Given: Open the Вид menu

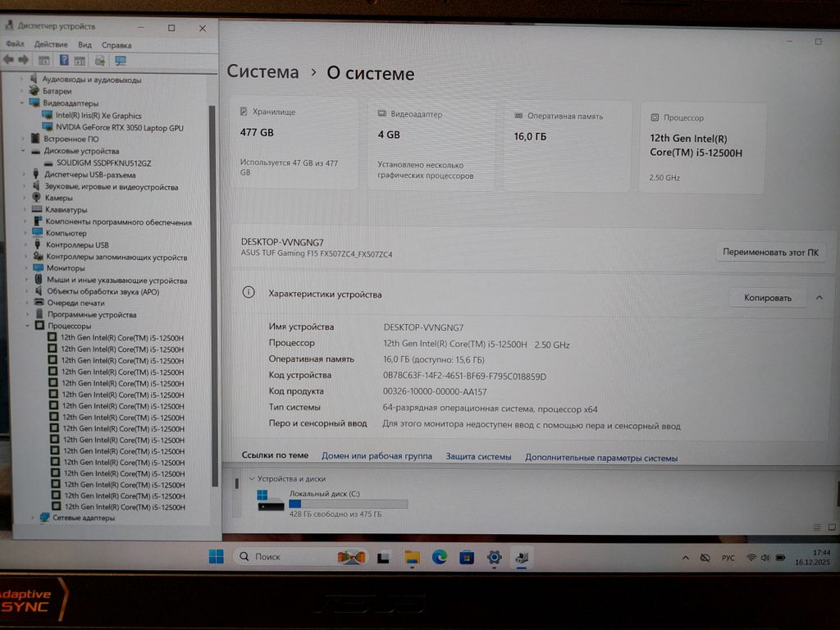Looking at the screenshot, I should (84, 44).
